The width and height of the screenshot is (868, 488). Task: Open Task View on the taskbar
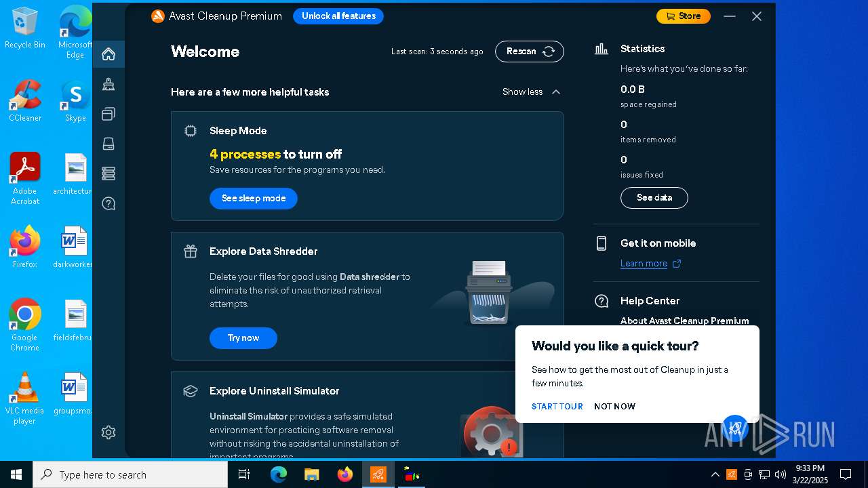click(x=244, y=474)
